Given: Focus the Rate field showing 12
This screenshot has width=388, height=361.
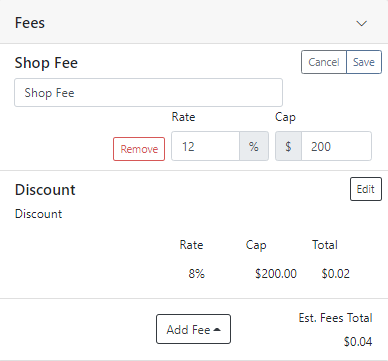Looking at the screenshot, I should pos(205,146).
